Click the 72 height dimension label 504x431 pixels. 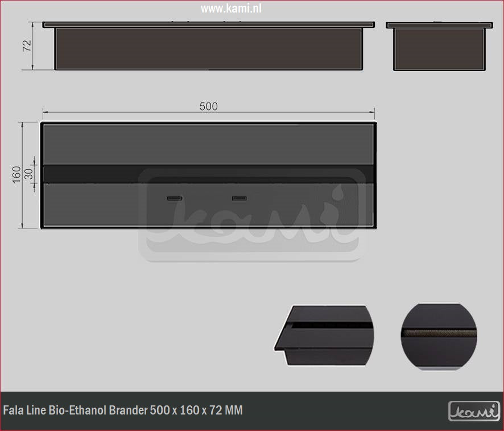(26, 46)
